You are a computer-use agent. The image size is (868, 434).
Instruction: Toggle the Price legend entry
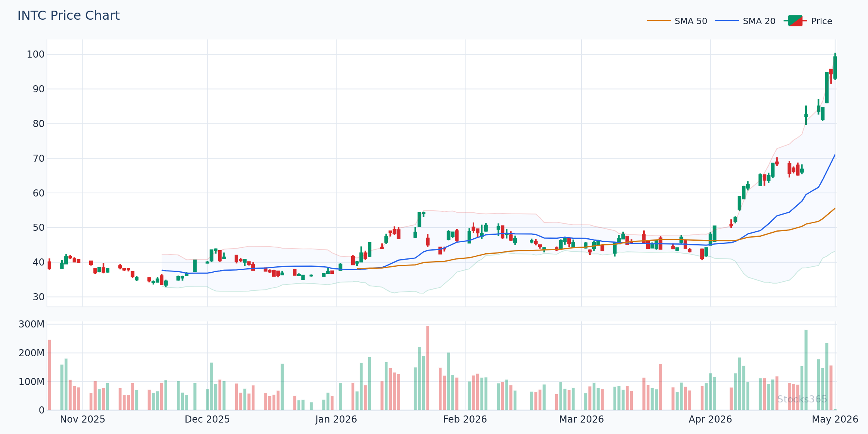808,21
